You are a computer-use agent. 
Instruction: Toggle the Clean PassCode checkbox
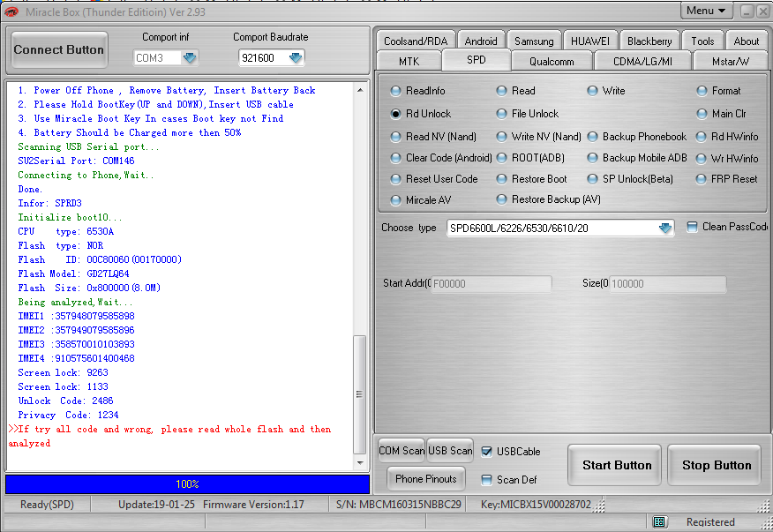[692, 227]
